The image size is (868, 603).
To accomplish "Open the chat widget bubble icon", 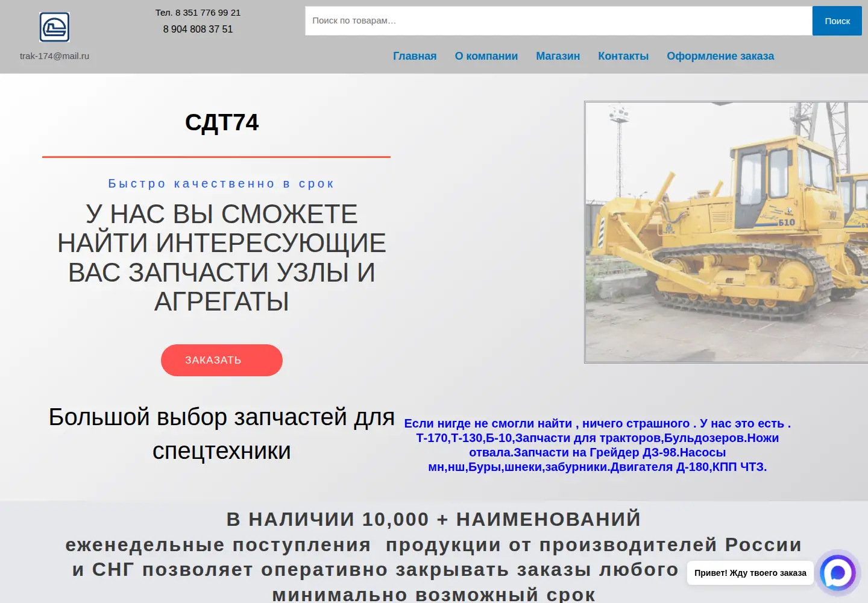I will 838,573.
